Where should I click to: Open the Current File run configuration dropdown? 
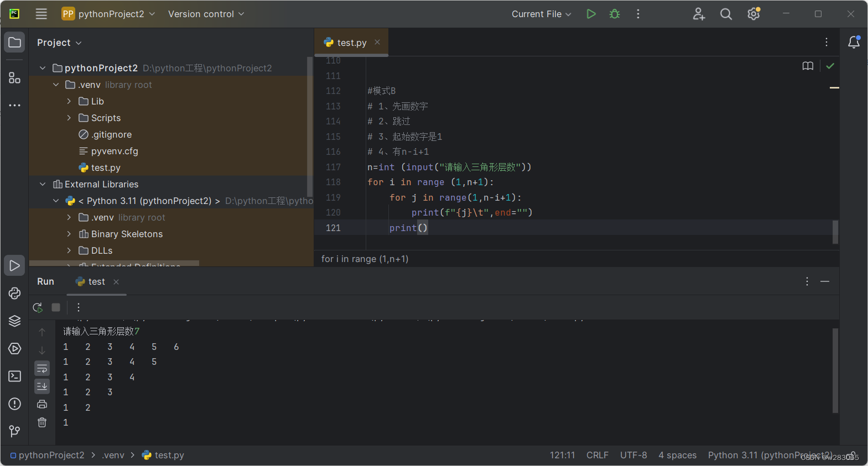coord(541,14)
